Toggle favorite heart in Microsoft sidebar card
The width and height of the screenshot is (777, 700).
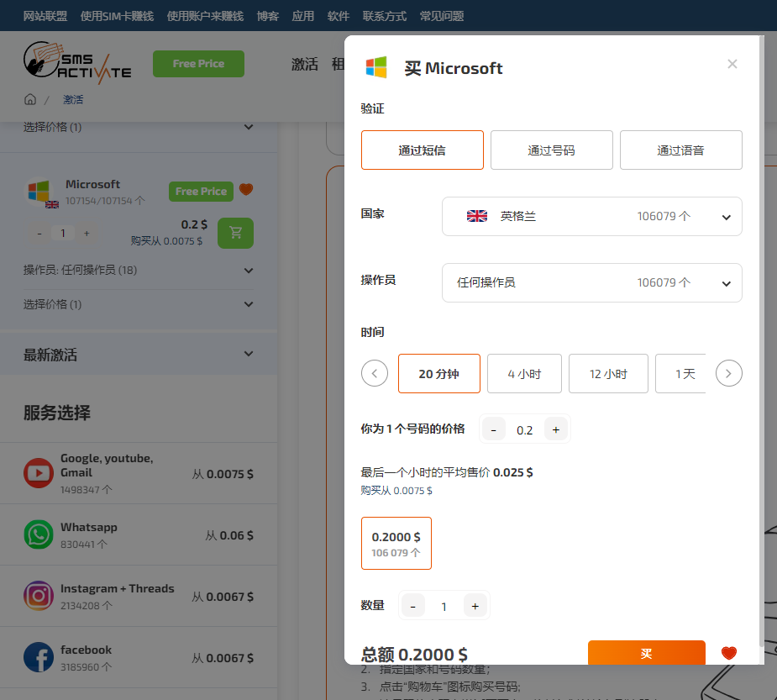coord(246,189)
